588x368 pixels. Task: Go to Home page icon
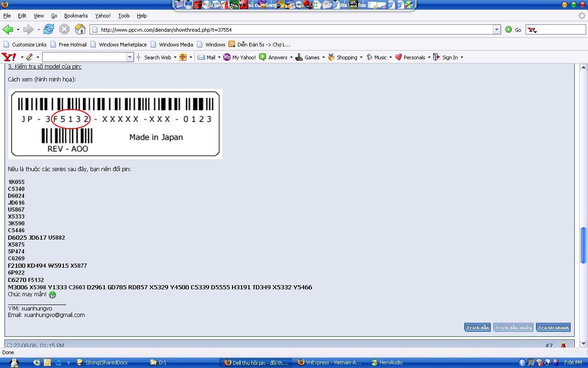(80, 29)
